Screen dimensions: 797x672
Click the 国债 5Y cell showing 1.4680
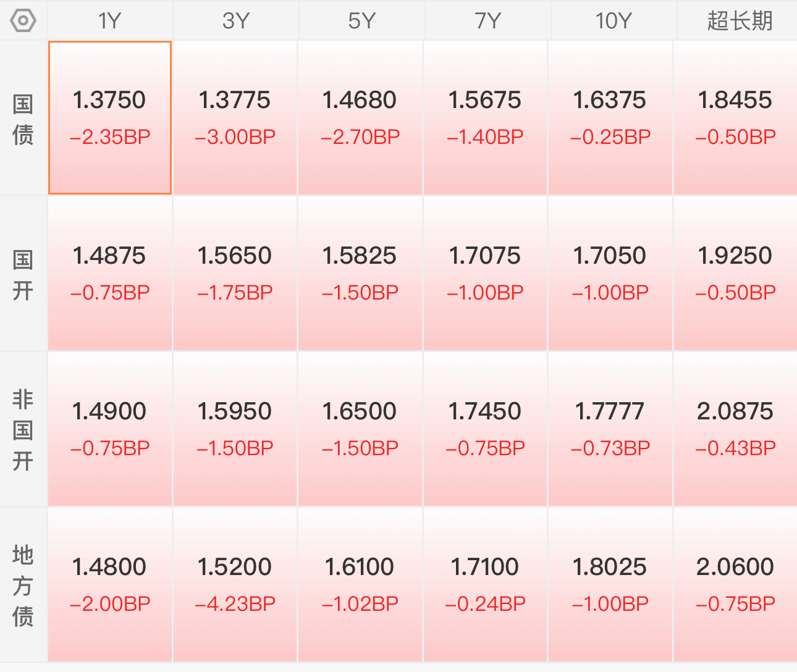[360, 118]
